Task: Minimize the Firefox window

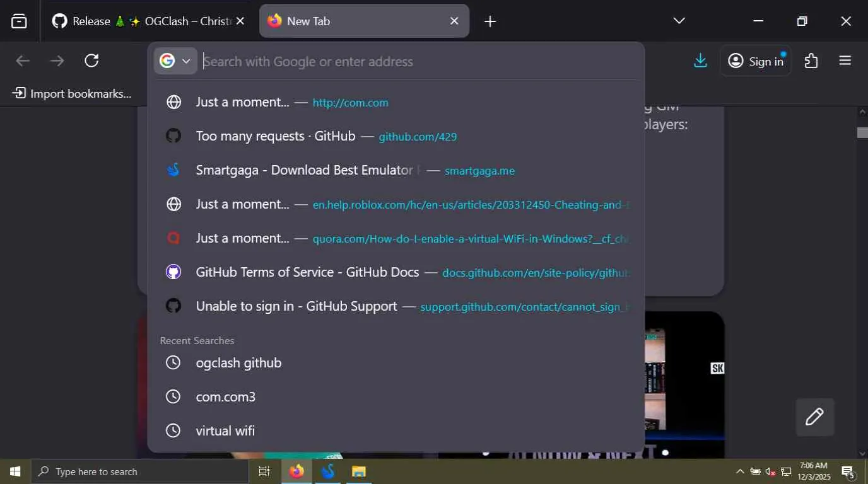Action: coord(758,21)
